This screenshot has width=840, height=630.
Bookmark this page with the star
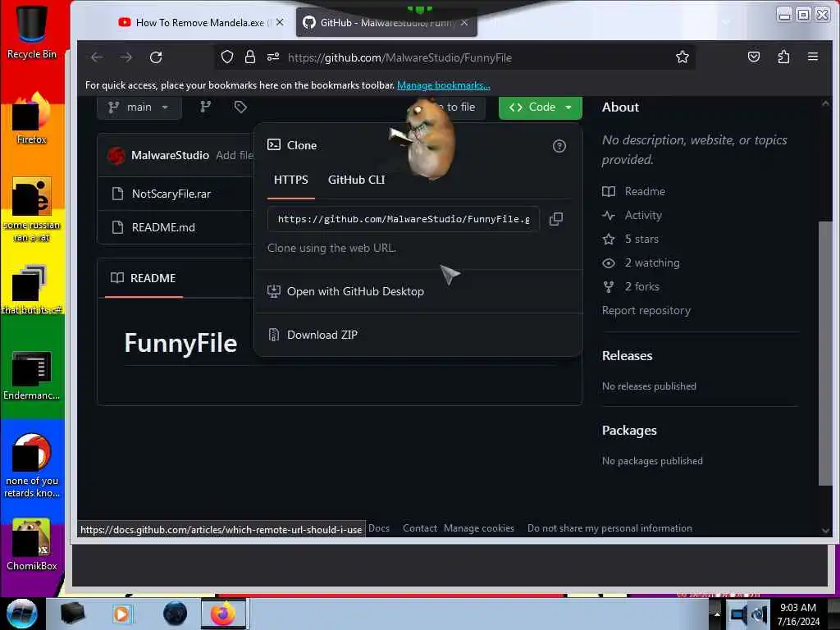682,57
